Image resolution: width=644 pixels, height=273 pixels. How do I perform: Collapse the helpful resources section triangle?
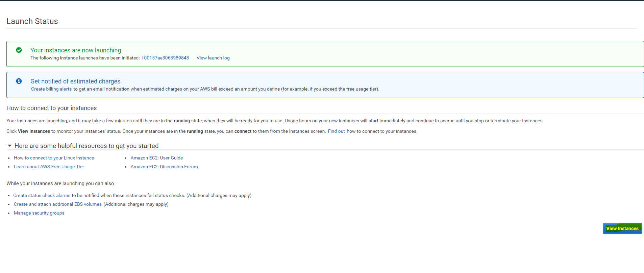(10, 146)
